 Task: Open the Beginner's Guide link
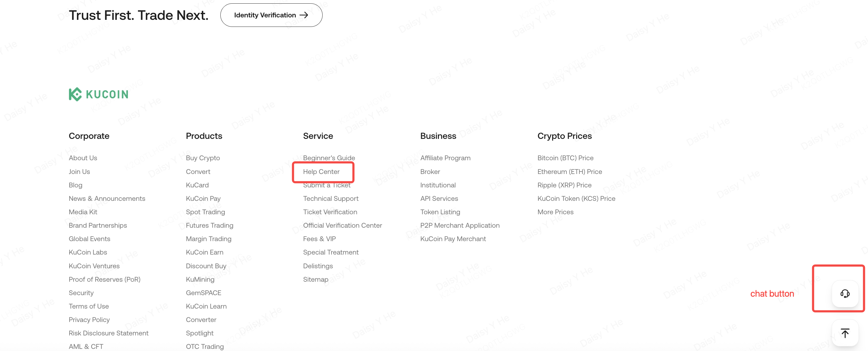(329, 158)
